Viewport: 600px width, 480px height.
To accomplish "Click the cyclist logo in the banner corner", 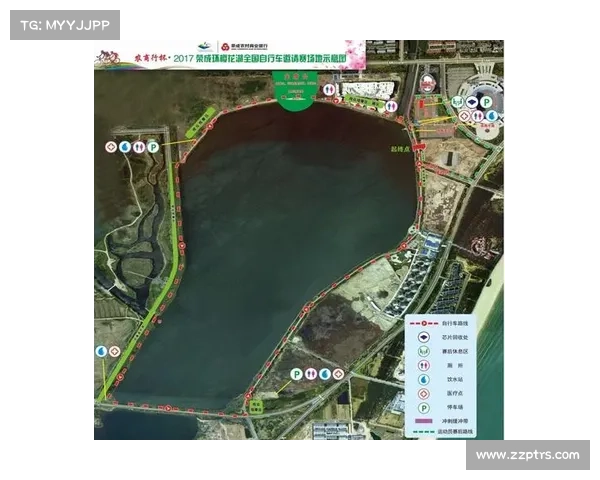I will [x=102, y=57].
